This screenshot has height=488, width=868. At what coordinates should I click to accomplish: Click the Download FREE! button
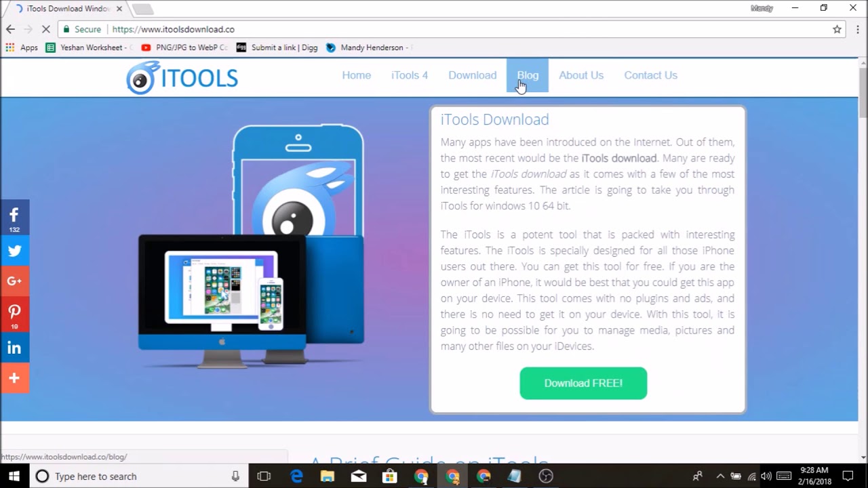583,384
